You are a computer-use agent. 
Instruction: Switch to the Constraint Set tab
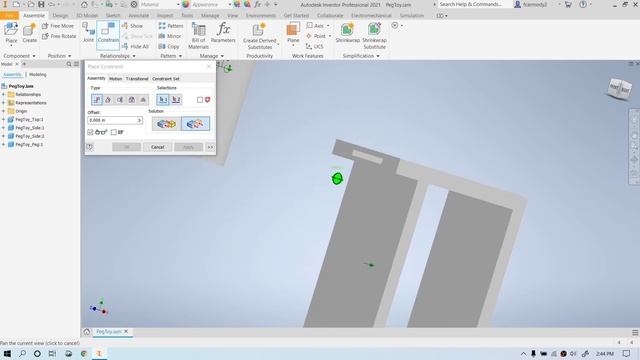coord(165,79)
